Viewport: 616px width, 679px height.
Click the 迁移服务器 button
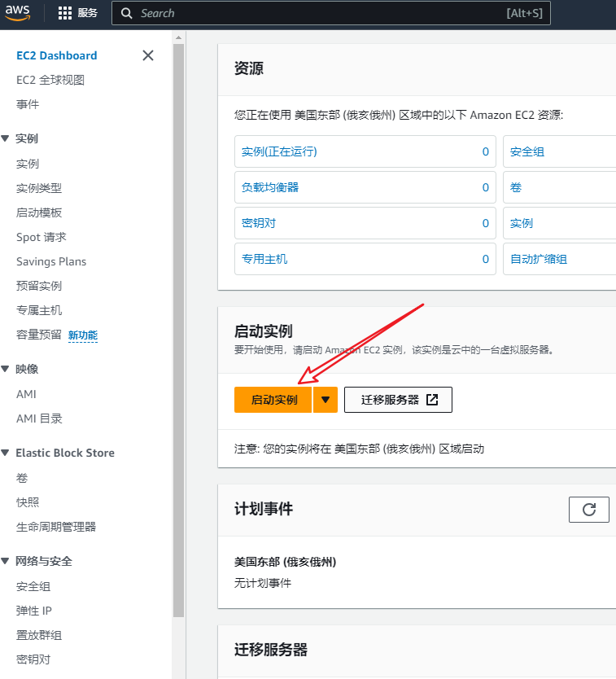[398, 400]
